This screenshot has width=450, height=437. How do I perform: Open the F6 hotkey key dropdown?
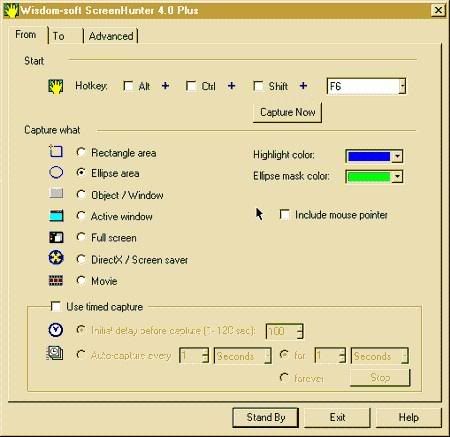click(x=402, y=86)
